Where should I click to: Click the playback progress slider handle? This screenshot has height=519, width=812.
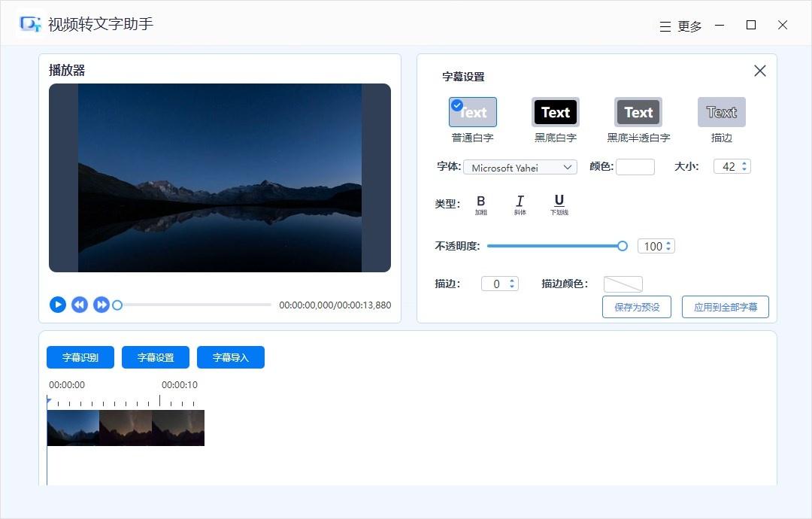coord(117,305)
